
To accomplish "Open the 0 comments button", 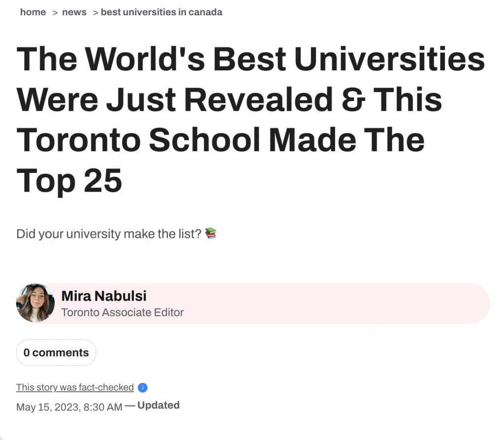I will 56,353.
